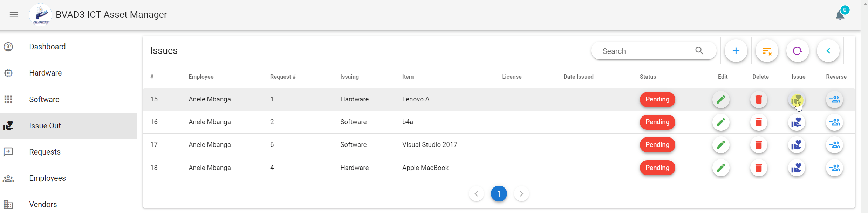Navigate to Hardware in the sidebar
This screenshot has height=213, width=868.
coord(46,73)
